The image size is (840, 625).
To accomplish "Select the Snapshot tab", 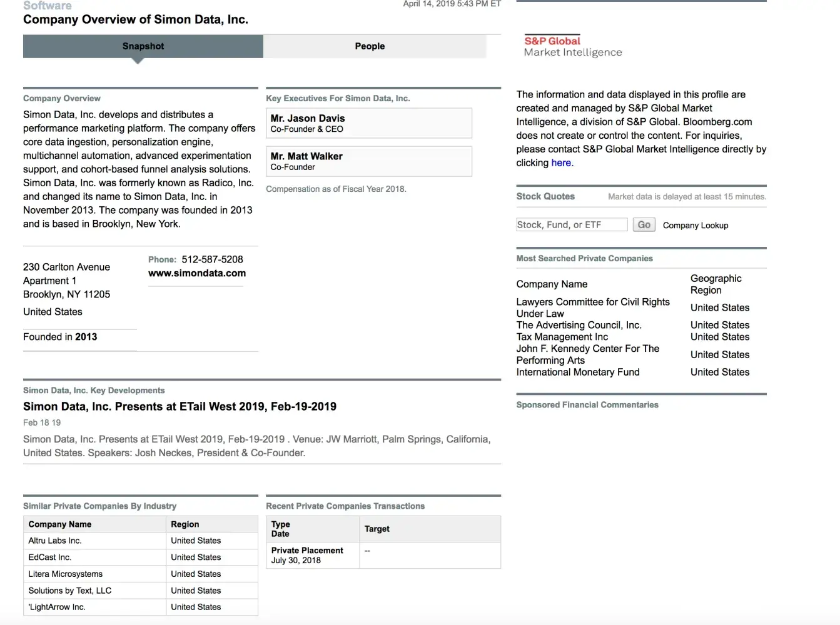I will click(x=143, y=46).
